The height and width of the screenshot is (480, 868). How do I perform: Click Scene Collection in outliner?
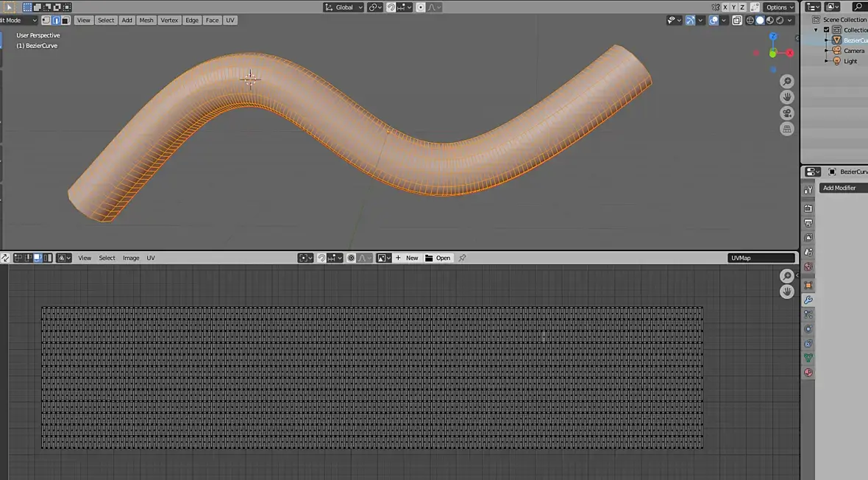coord(844,19)
